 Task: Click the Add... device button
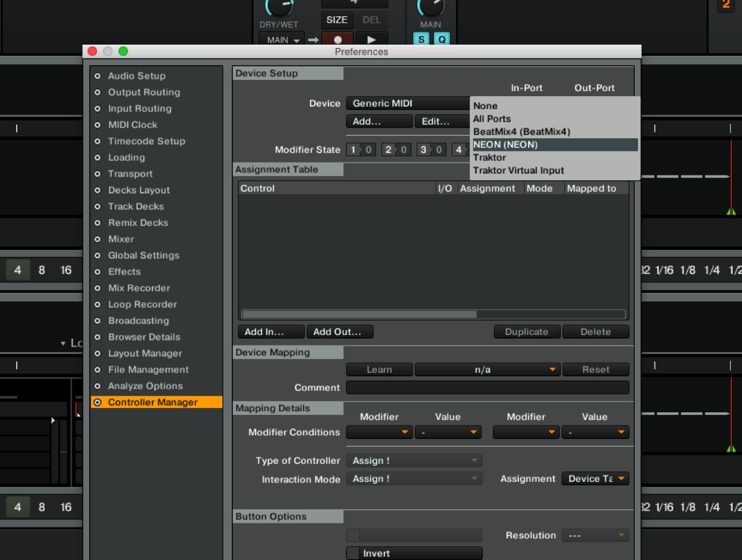click(x=379, y=122)
